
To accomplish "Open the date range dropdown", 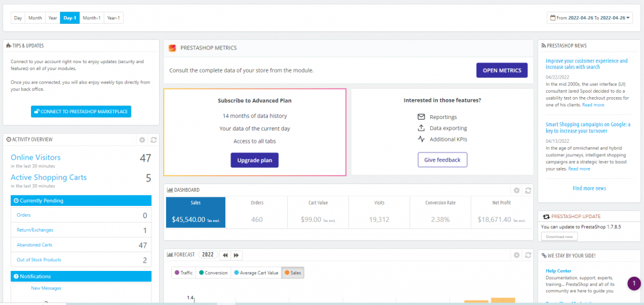I will [589, 17].
